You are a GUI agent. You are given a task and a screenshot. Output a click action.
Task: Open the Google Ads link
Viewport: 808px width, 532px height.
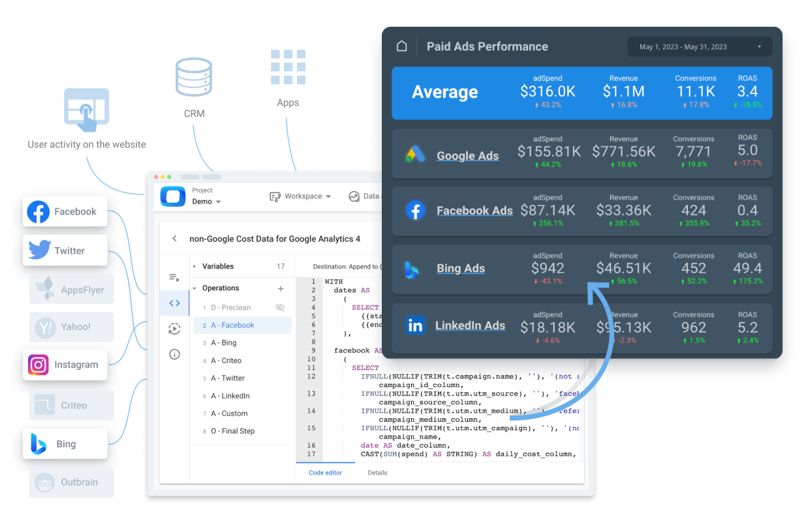click(x=467, y=156)
